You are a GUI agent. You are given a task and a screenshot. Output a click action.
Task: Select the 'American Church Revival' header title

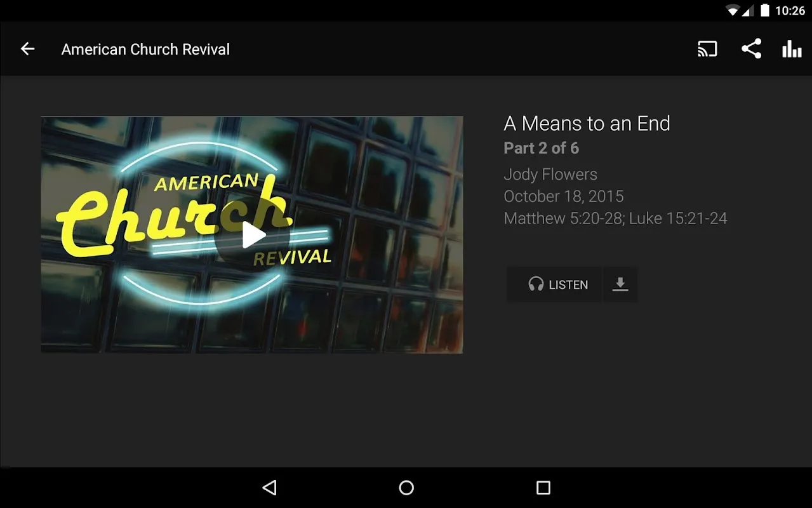pos(145,50)
